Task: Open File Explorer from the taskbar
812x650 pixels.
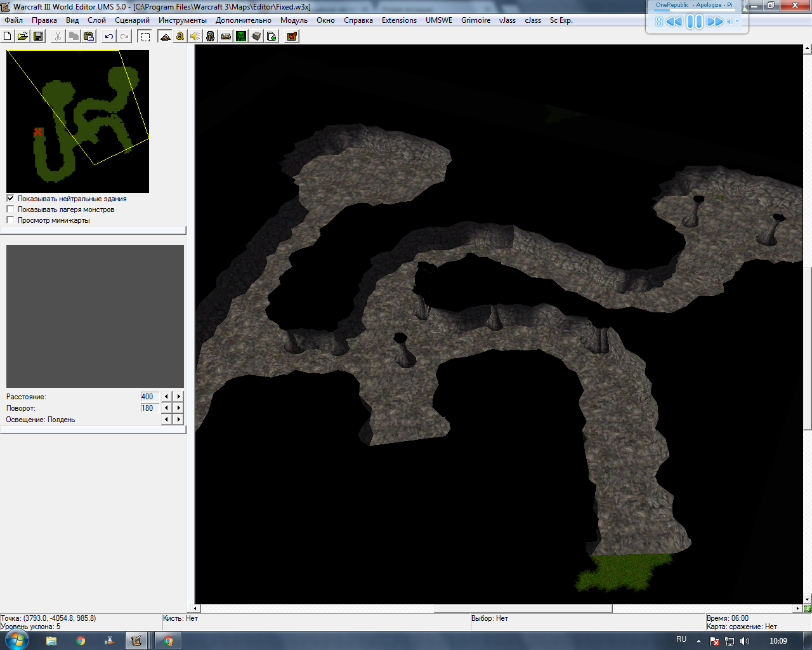Action: point(51,640)
